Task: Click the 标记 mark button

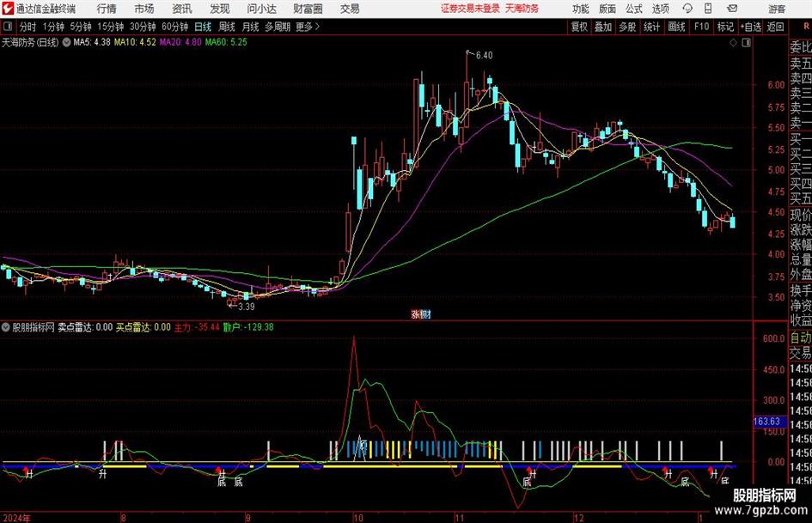Action: point(725,27)
